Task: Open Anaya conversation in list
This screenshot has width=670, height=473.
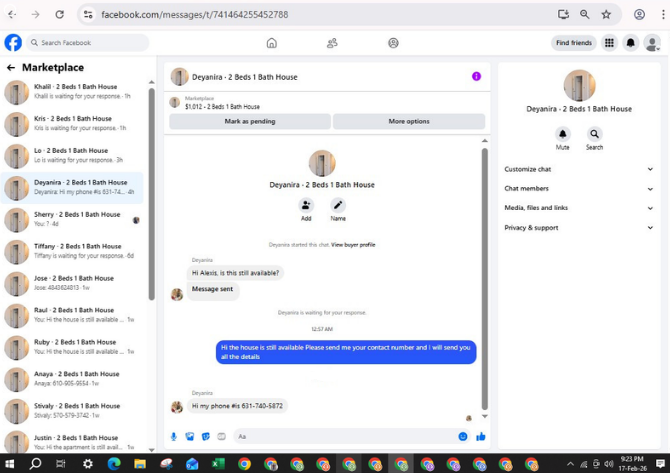Action: (73, 379)
